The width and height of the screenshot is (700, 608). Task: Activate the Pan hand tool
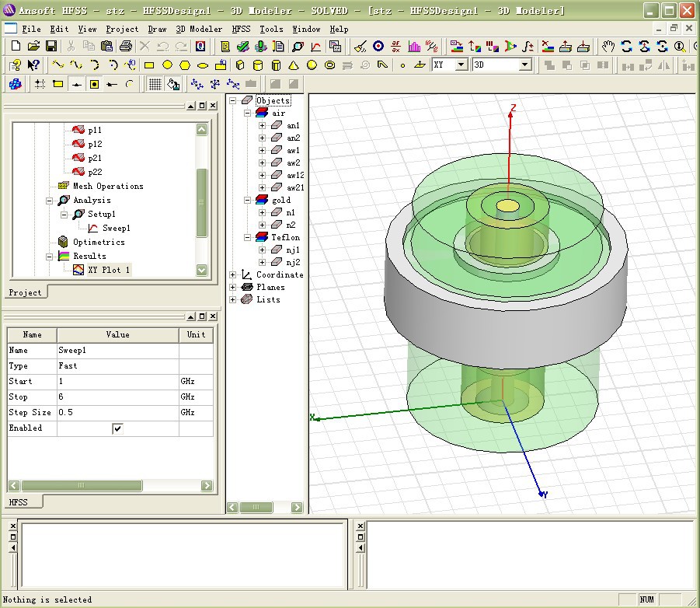(608, 46)
